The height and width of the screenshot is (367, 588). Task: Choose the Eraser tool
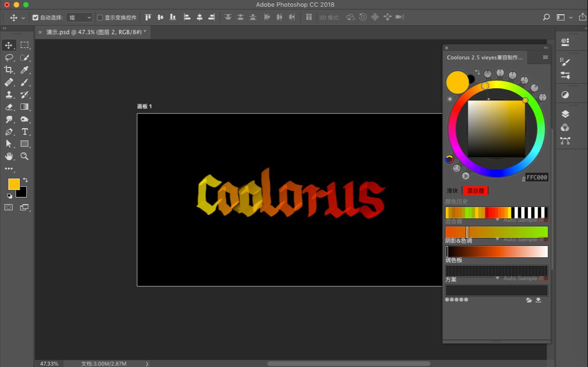pyautogui.click(x=9, y=107)
